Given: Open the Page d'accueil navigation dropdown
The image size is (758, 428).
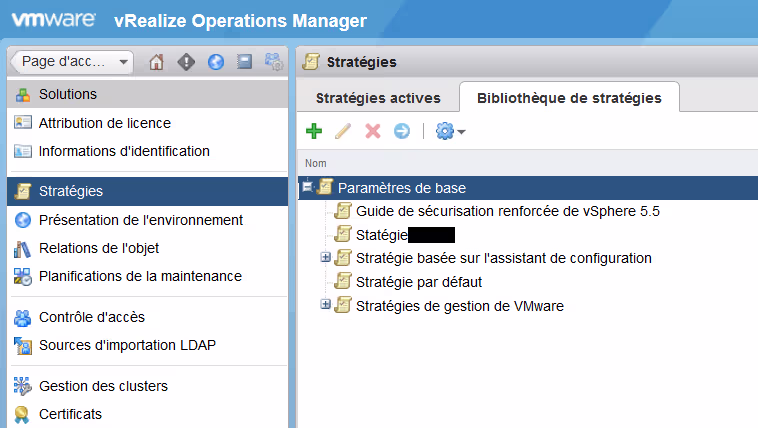Looking at the screenshot, I should [x=72, y=62].
